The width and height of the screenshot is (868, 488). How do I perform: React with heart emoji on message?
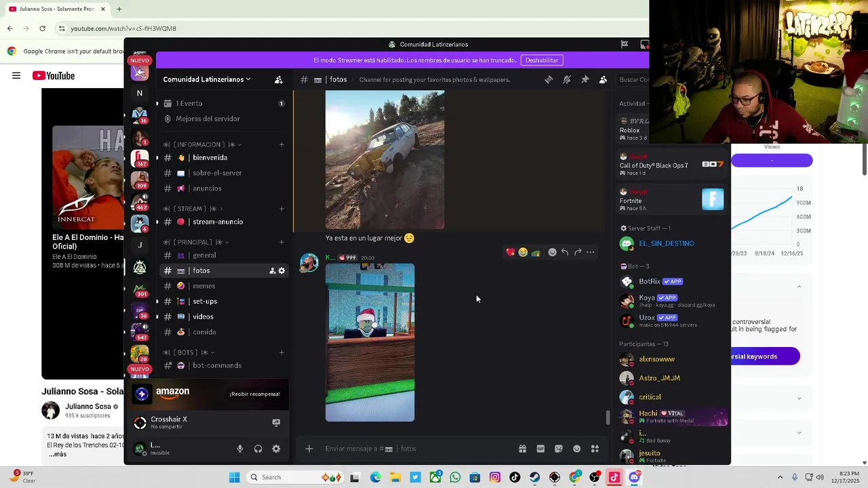point(510,252)
